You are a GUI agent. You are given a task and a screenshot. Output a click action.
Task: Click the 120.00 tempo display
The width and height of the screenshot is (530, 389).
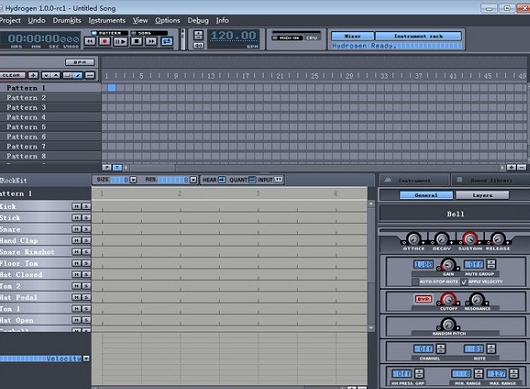pyautogui.click(x=233, y=36)
